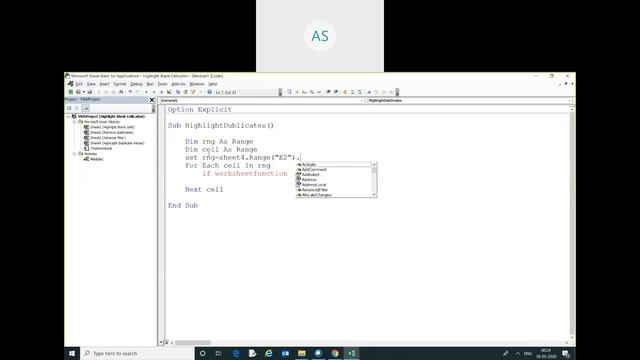Open the Run menu
The width and height of the screenshot is (640, 360).
(x=150, y=84)
